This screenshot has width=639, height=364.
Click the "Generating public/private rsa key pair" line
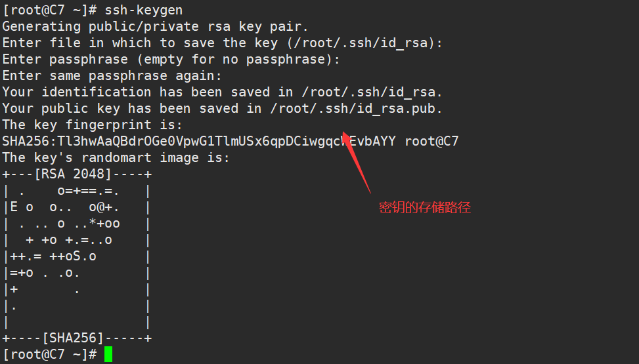[155, 27]
